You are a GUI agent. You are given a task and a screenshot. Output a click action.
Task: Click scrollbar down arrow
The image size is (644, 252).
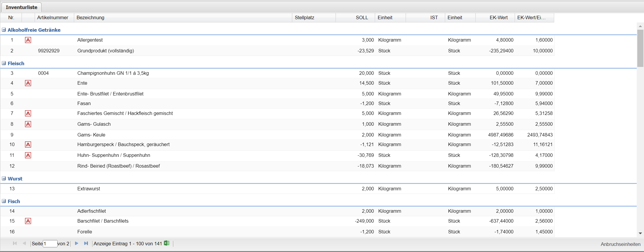pos(640,233)
